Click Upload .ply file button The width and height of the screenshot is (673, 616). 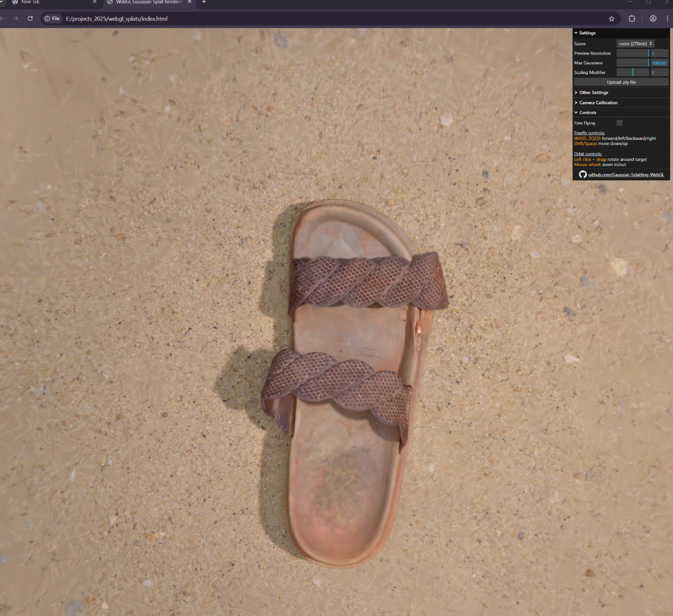click(x=621, y=82)
